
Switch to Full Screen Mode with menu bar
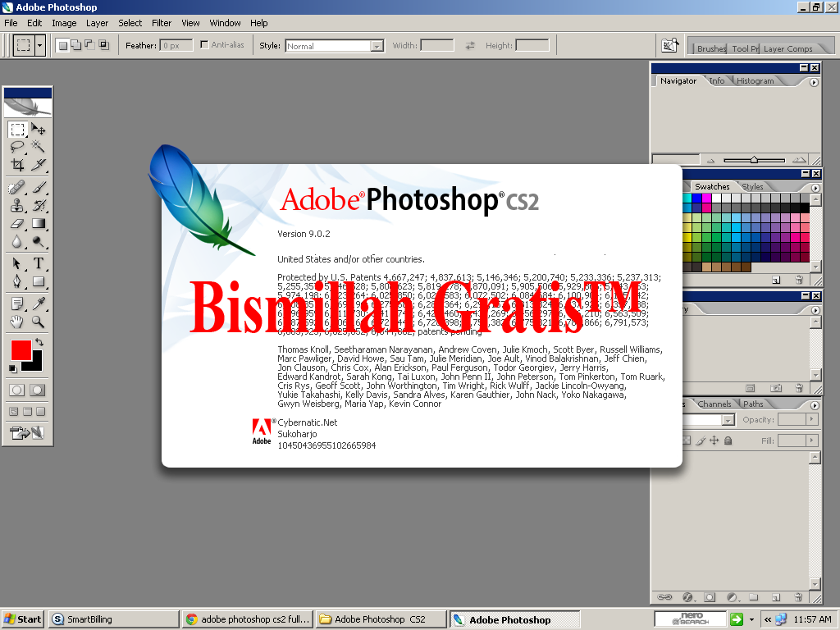pos(27,412)
